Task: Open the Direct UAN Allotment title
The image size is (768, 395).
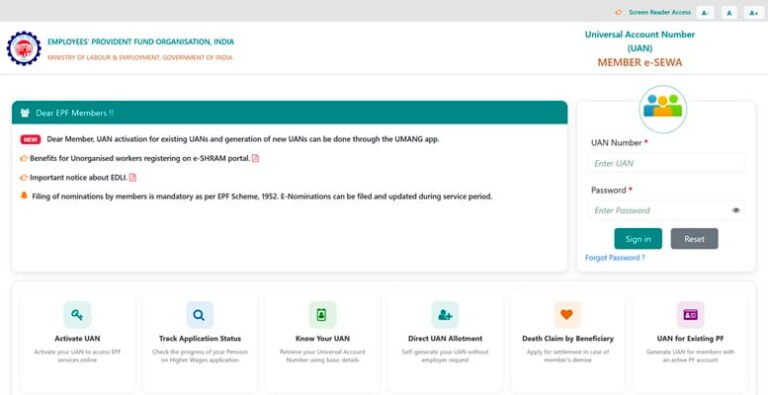Action: pyautogui.click(x=445, y=339)
